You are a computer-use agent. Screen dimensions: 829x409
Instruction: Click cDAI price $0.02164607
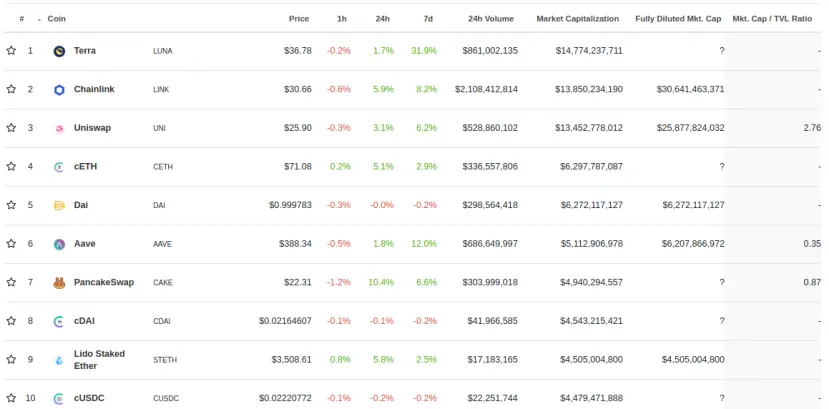(285, 321)
